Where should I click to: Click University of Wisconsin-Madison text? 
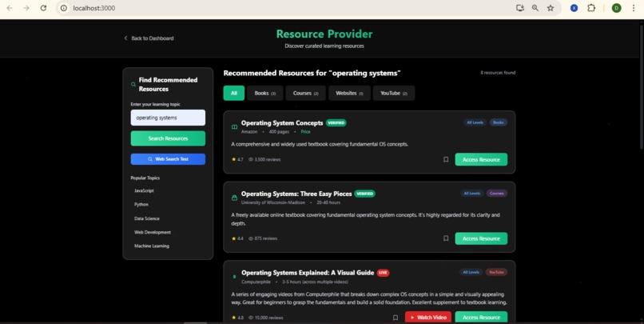(x=273, y=202)
